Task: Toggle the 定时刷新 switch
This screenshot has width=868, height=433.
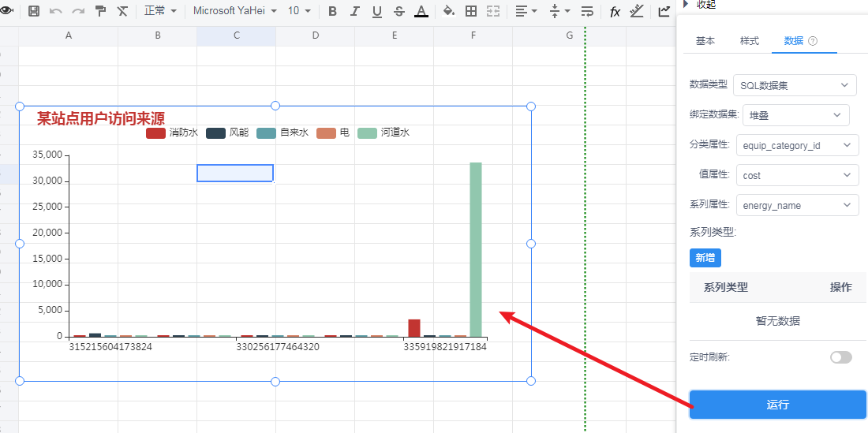Action: pos(841,357)
